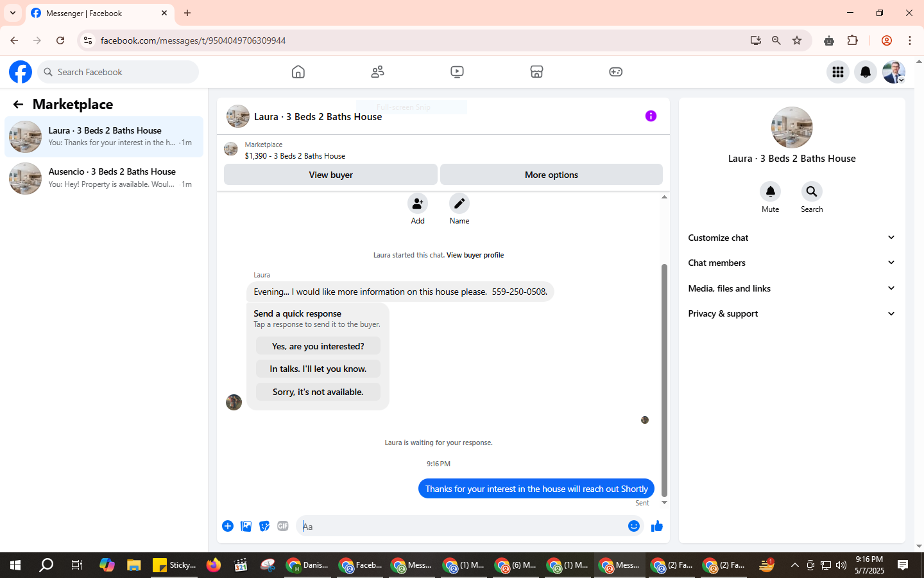
Task: Click the chat scrollbar thumb
Action: (664, 380)
